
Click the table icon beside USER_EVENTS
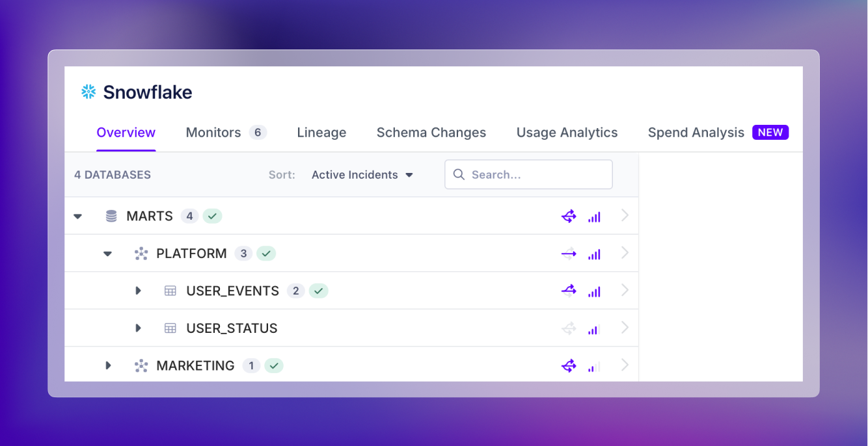(170, 291)
